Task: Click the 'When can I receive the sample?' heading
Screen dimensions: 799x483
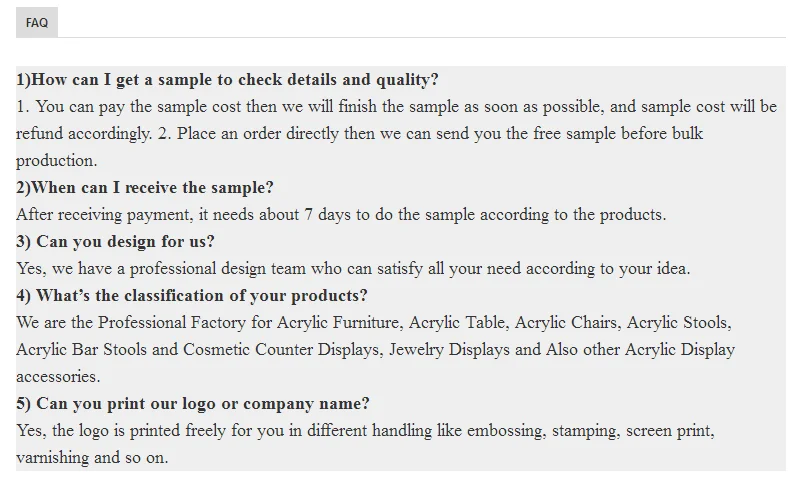Action: (145, 188)
